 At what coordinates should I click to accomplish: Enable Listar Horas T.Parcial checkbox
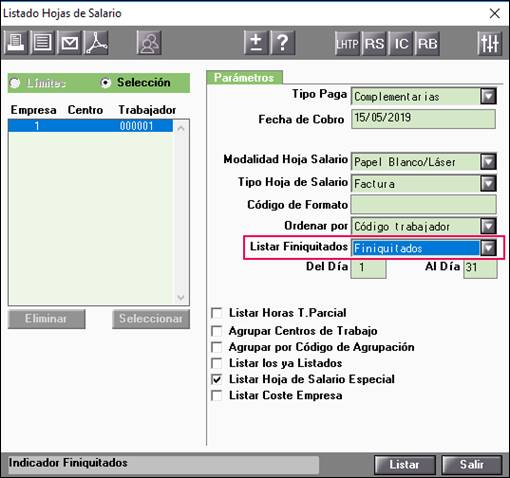coord(217,313)
